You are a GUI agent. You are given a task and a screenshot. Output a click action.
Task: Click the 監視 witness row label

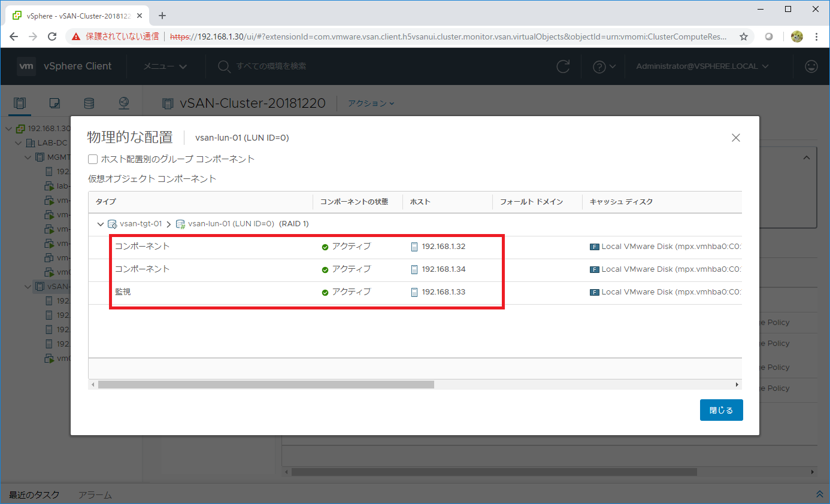[123, 292]
